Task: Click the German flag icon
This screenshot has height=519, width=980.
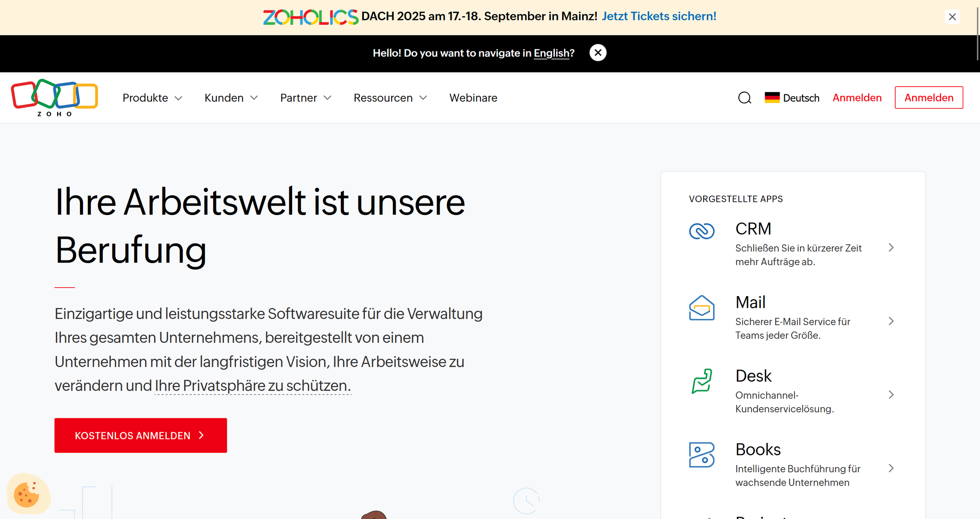Action: (772, 98)
